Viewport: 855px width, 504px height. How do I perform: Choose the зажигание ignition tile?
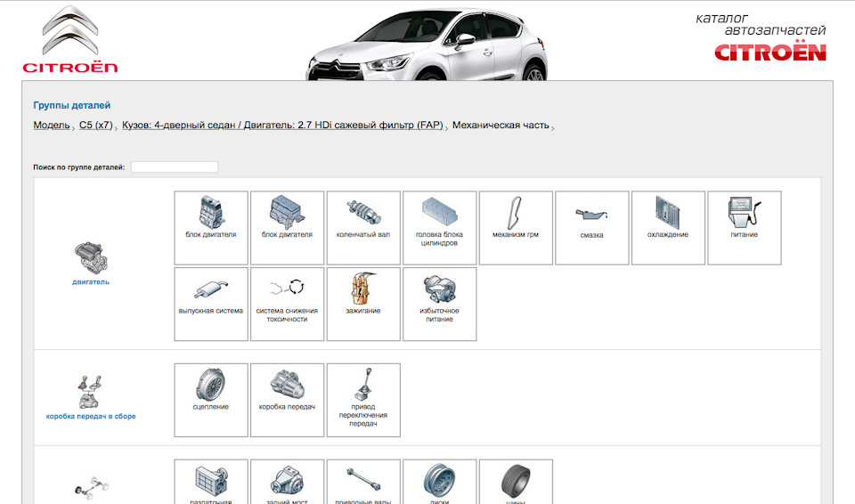pos(363,305)
